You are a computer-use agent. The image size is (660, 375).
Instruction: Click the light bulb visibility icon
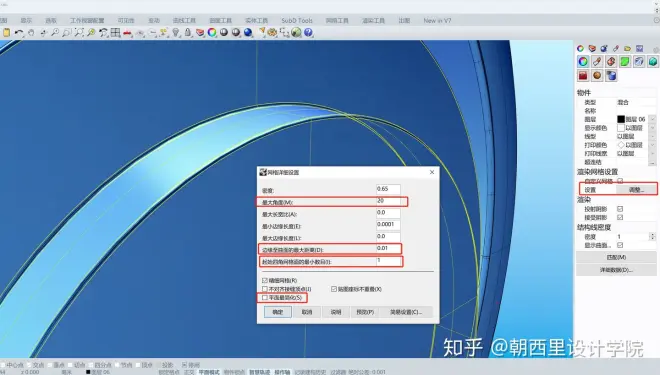pos(176,33)
